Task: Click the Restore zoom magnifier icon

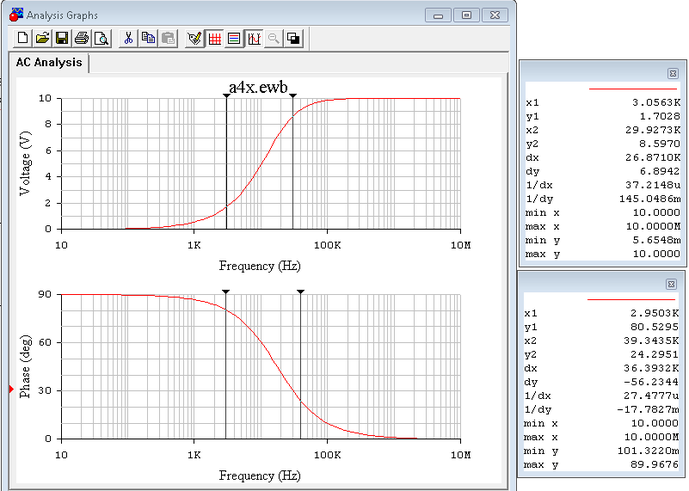Action: (x=274, y=38)
